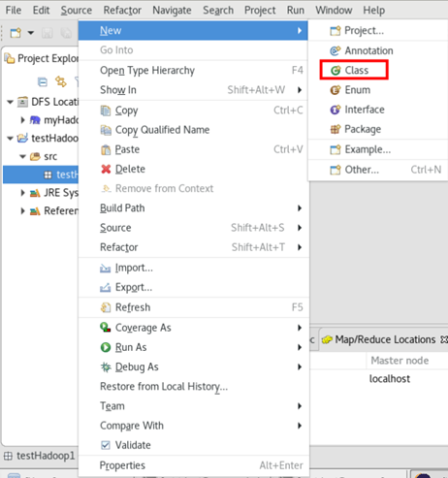Click the Refresh icon

pyautogui.click(x=106, y=307)
